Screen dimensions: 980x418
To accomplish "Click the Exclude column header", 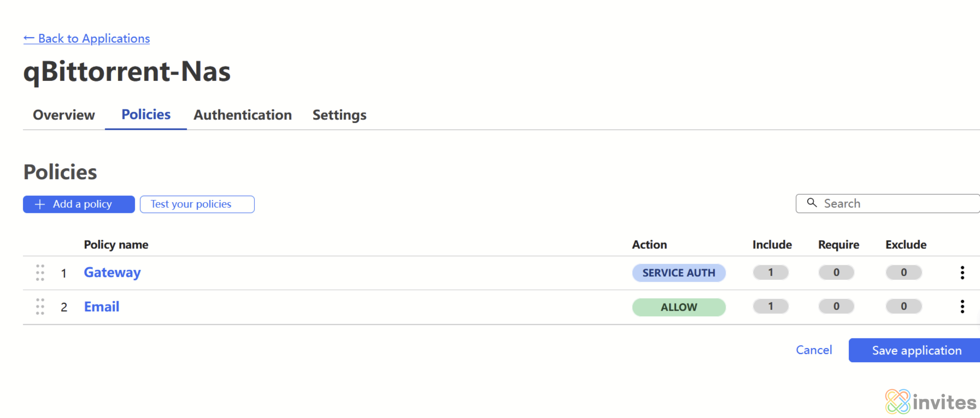I will point(906,244).
